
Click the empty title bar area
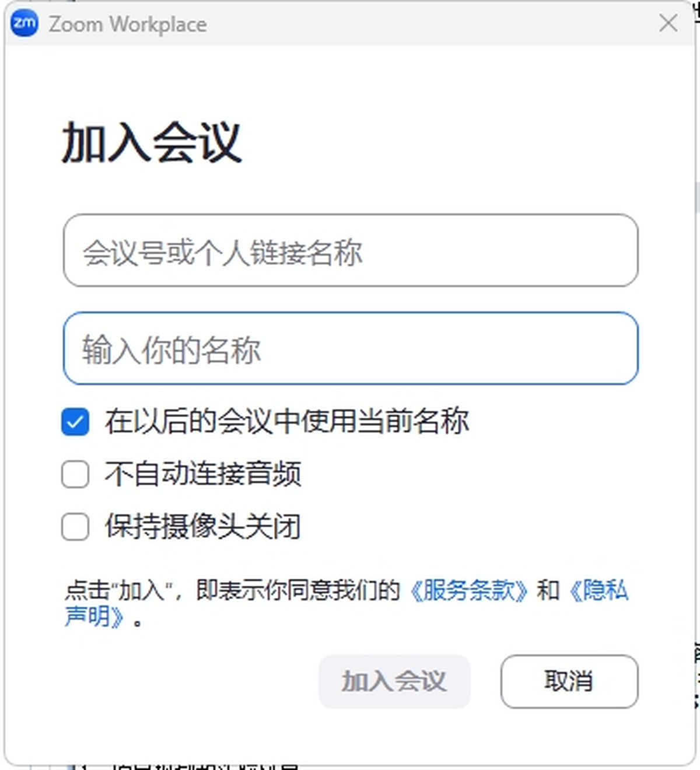(x=408, y=24)
